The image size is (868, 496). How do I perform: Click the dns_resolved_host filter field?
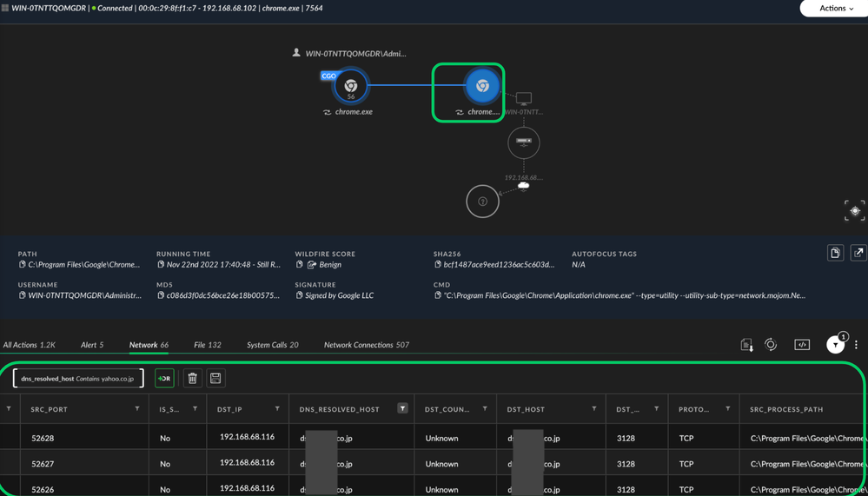pos(78,378)
